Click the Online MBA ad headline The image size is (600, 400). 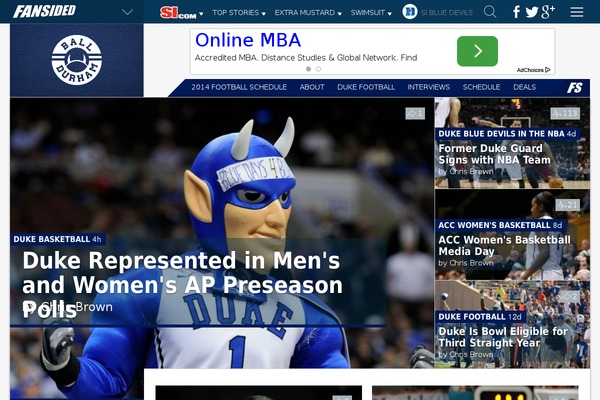[248, 40]
